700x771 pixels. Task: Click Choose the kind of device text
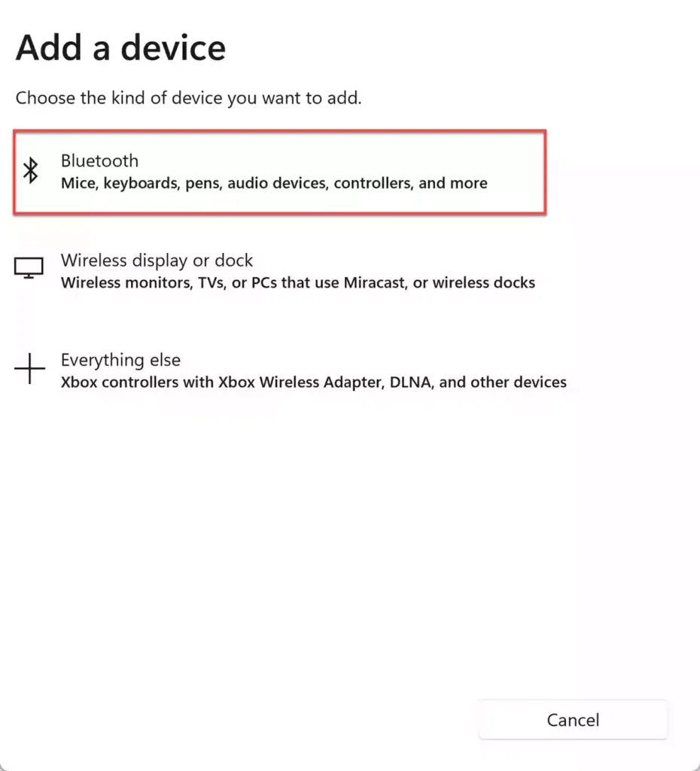189,98
